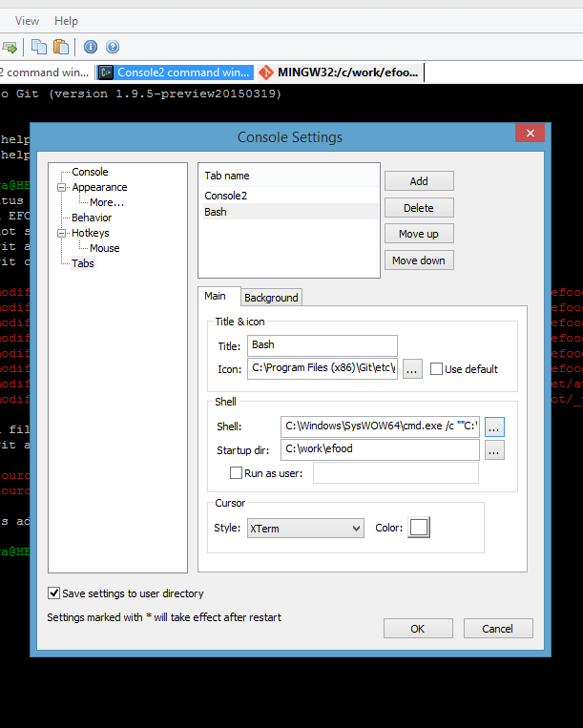583x728 pixels.
Task: Browse for the shell executable
Action: (494, 426)
